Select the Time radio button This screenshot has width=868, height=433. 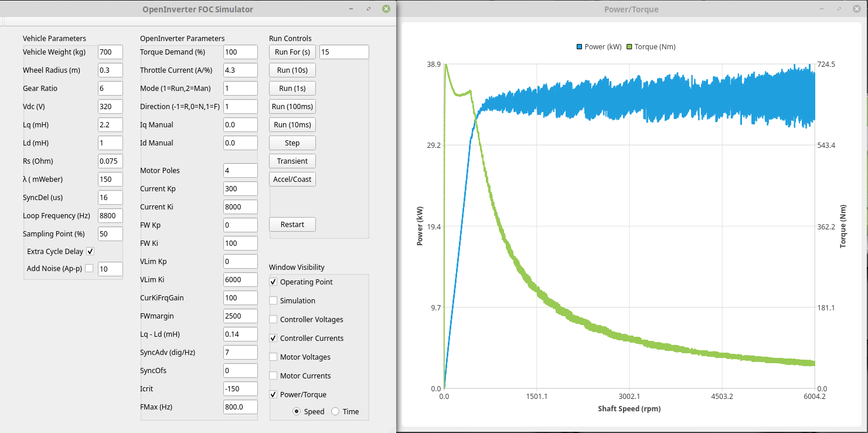[336, 412]
